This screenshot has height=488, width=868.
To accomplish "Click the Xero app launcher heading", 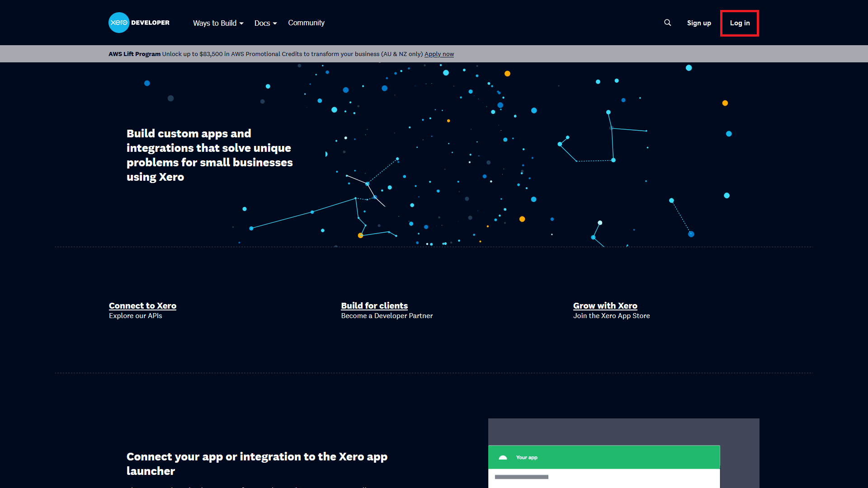I will point(256,464).
